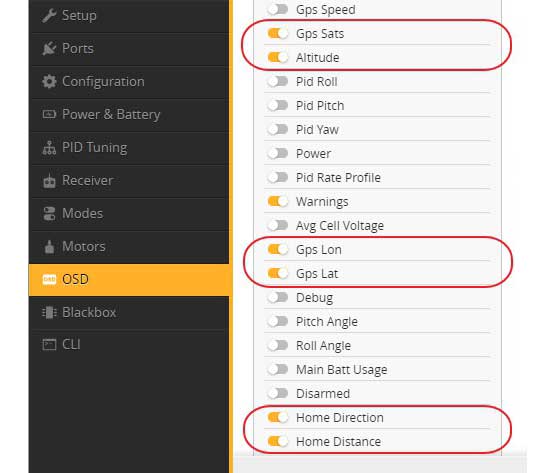Switch on the Main Batt Usage toggle
Image resolution: width=557 pixels, height=473 pixels.
pos(277,369)
